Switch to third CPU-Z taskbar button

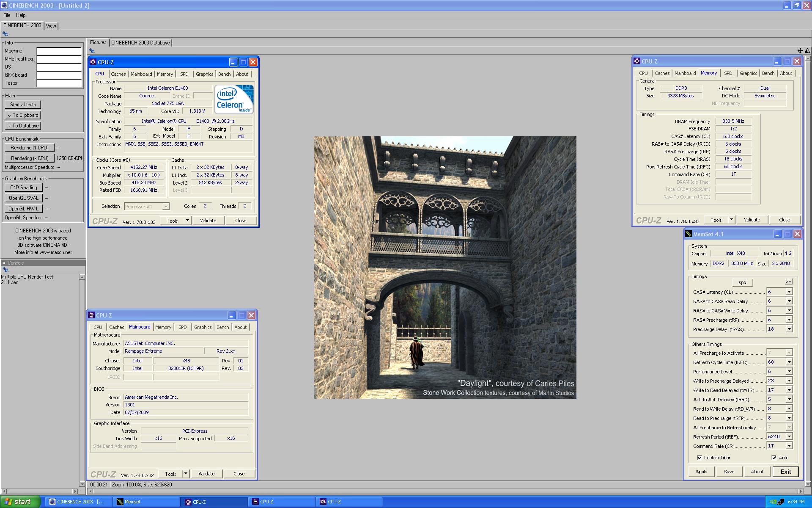click(349, 502)
